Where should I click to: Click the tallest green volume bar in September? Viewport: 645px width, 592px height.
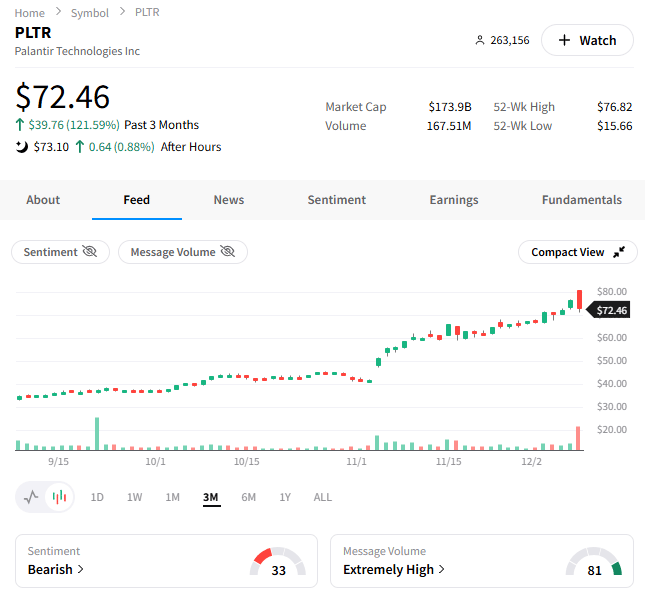[97, 434]
